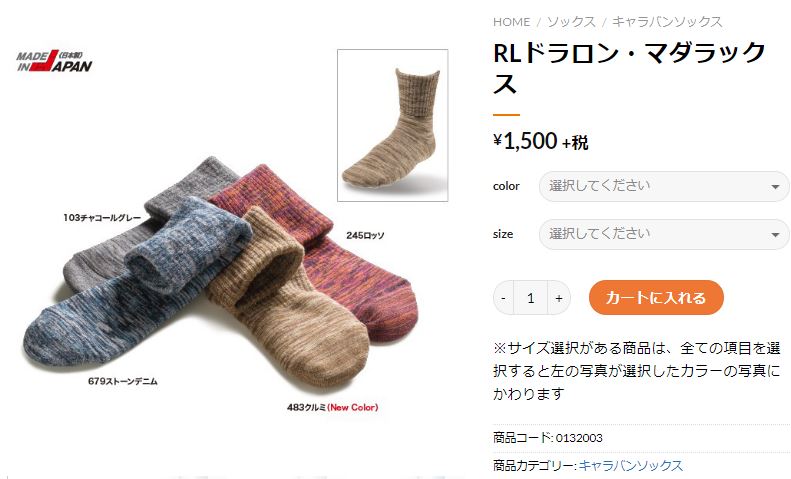791x479 pixels.
Task: Decrease quantity with minus button
Action: click(503, 298)
